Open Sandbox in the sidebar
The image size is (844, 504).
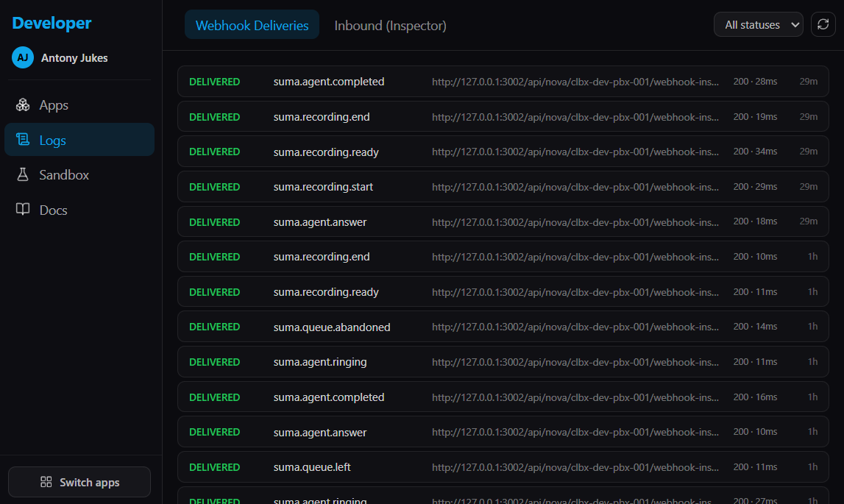[x=79, y=174]
